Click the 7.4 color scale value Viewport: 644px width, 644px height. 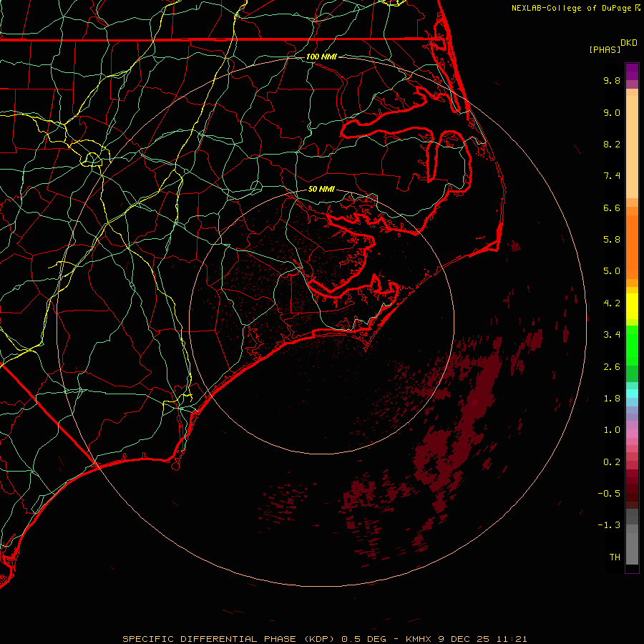click(612, 176)
